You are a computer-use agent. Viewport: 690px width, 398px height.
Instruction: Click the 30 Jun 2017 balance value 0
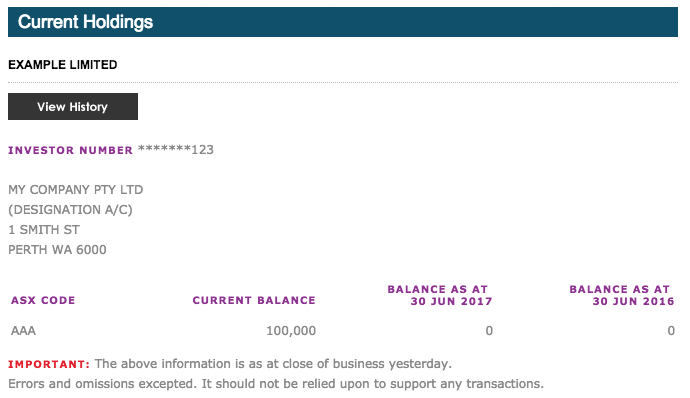(489, 331)
